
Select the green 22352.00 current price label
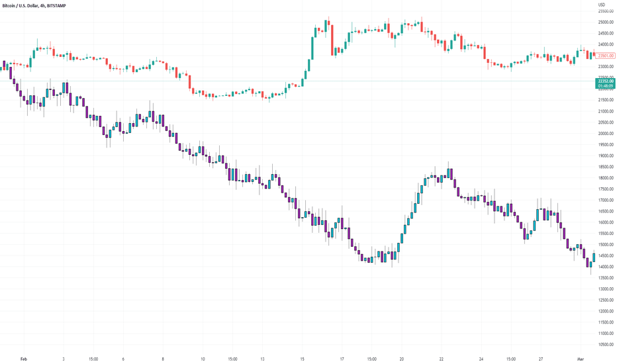605,81
